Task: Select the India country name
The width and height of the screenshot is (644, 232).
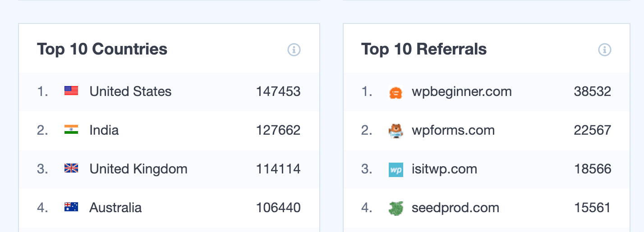Action: [x=104, y=130]
